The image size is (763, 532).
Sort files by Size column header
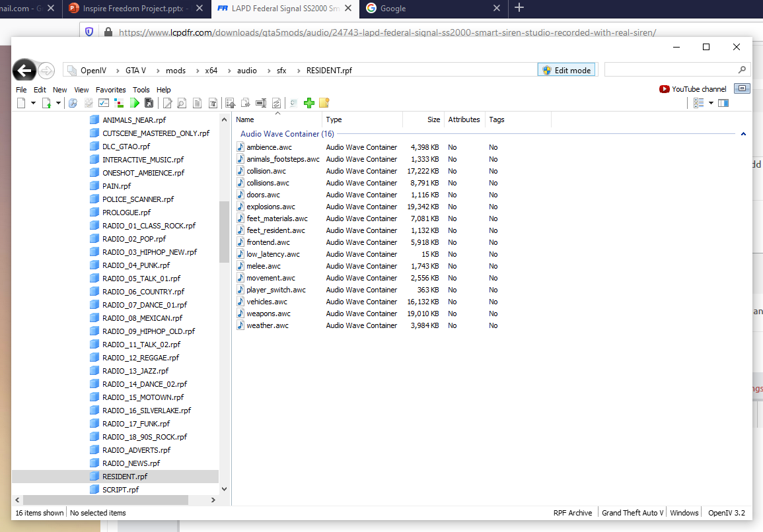pyautogui.click(x=433, y=119)
